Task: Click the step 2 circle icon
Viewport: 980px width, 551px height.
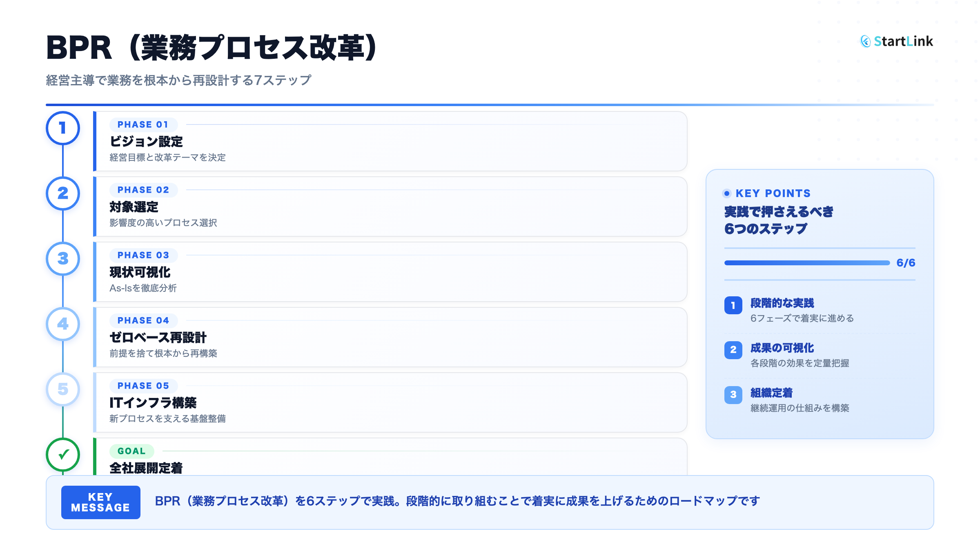Action: pos(63,193)
